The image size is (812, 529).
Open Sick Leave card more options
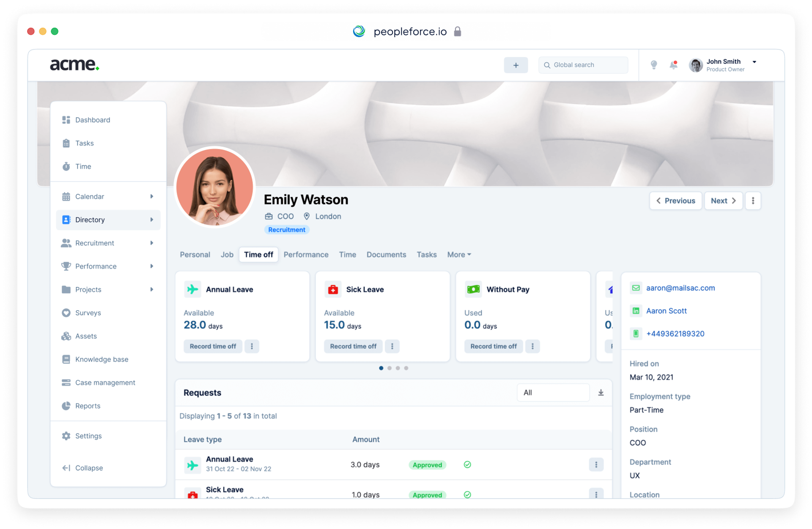(392, 346)
